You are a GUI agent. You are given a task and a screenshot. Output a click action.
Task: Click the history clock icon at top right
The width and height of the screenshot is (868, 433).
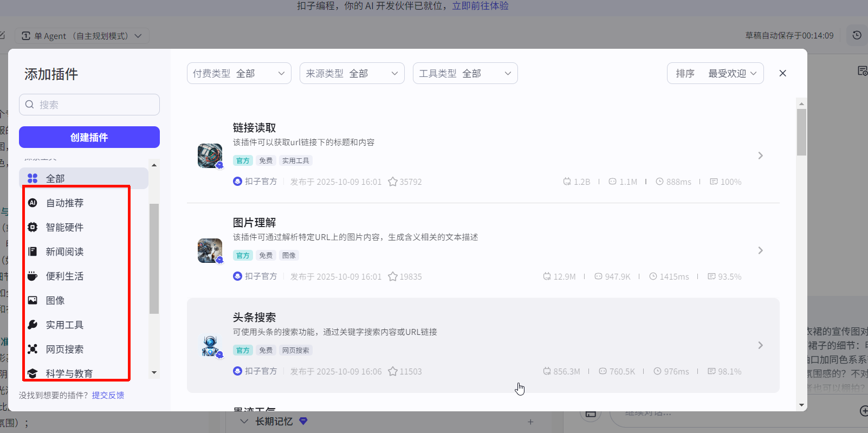[857, 35]
